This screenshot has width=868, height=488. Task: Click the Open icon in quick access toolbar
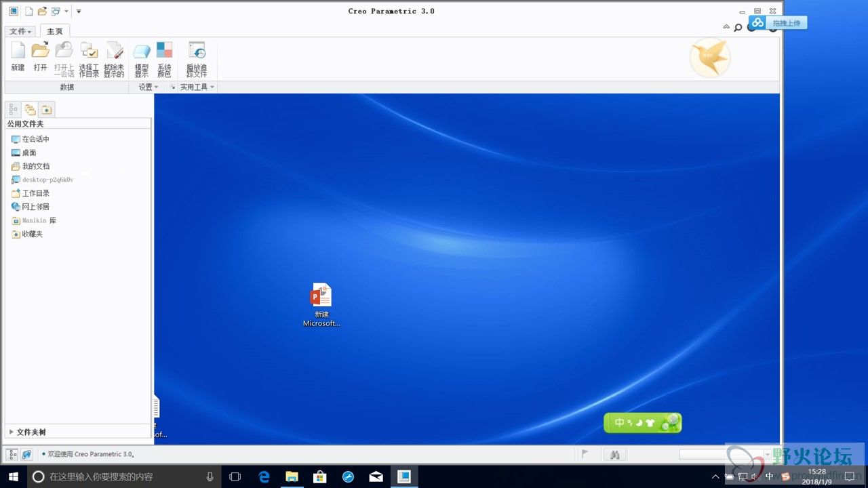click(x=42, y=11)
